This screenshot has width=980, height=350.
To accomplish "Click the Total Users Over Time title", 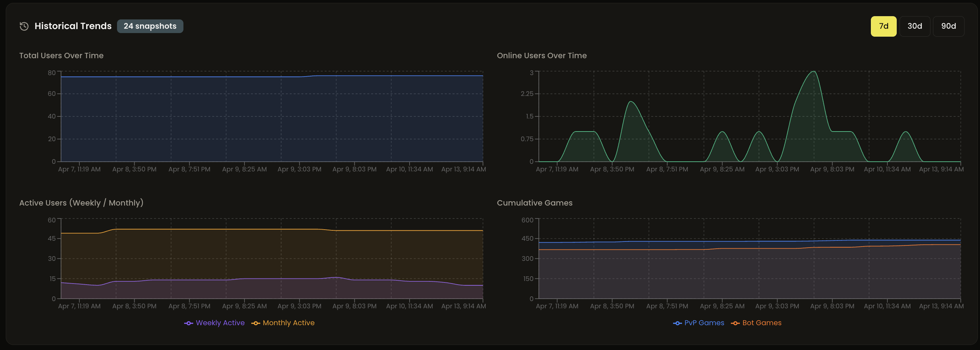I will click(x=61, y=56).
